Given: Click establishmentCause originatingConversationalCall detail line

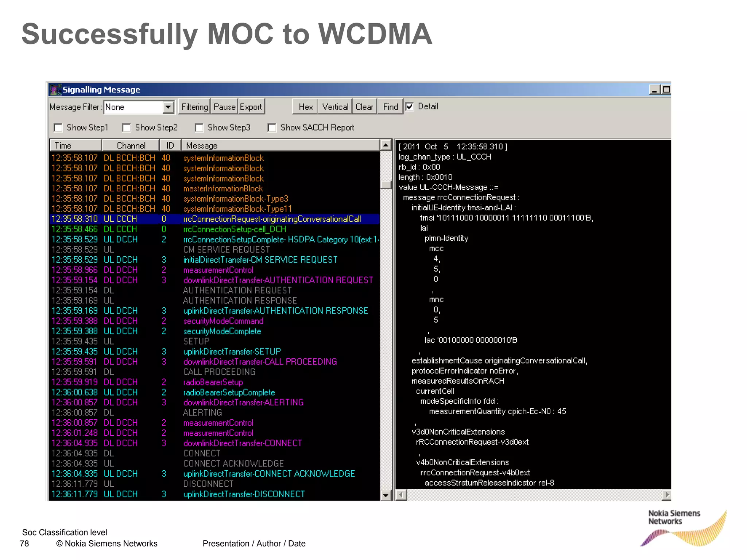Looking at the screenshot, I should point(499,361).
